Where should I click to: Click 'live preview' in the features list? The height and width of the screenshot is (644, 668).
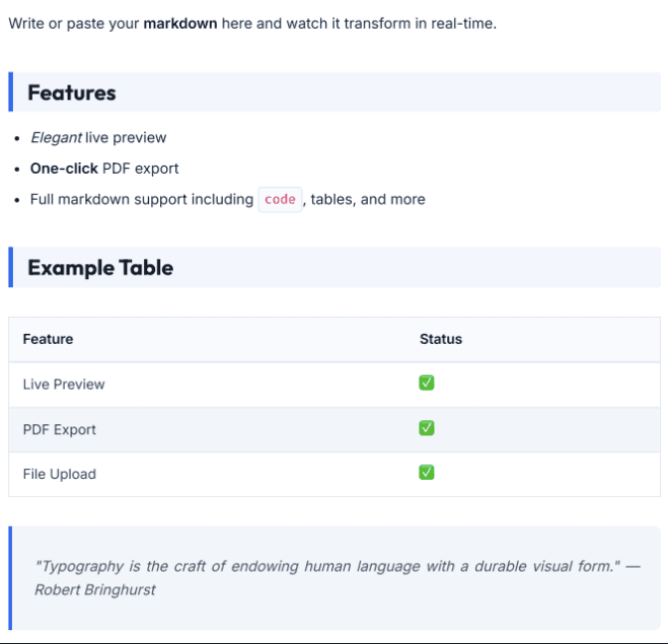point(125,137)
